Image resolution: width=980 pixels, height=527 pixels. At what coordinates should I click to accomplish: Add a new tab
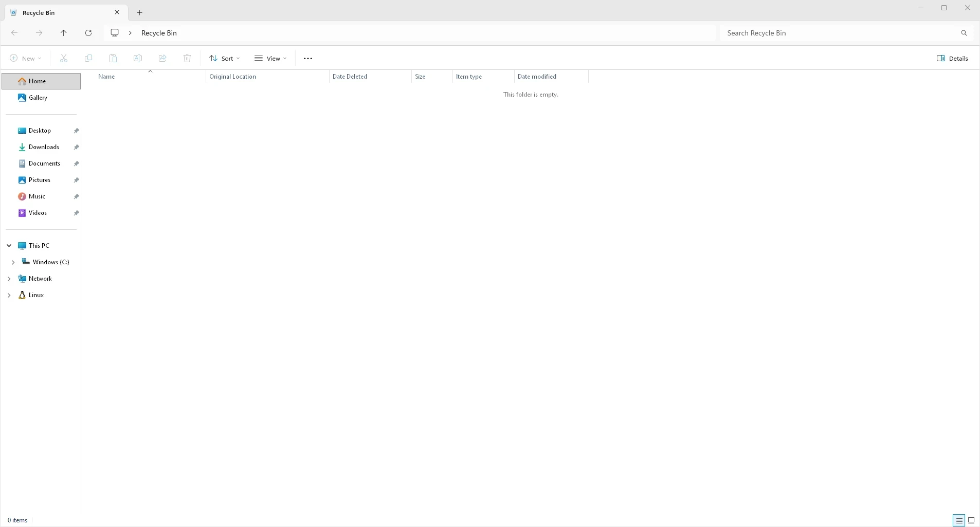tap(139, 13)
